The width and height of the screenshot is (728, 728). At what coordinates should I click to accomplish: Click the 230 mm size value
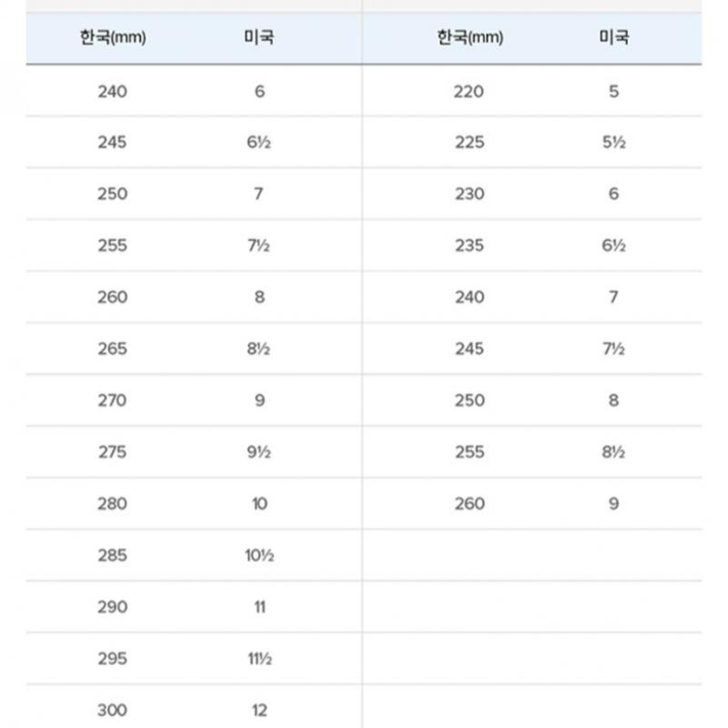(x=470, y=194)
